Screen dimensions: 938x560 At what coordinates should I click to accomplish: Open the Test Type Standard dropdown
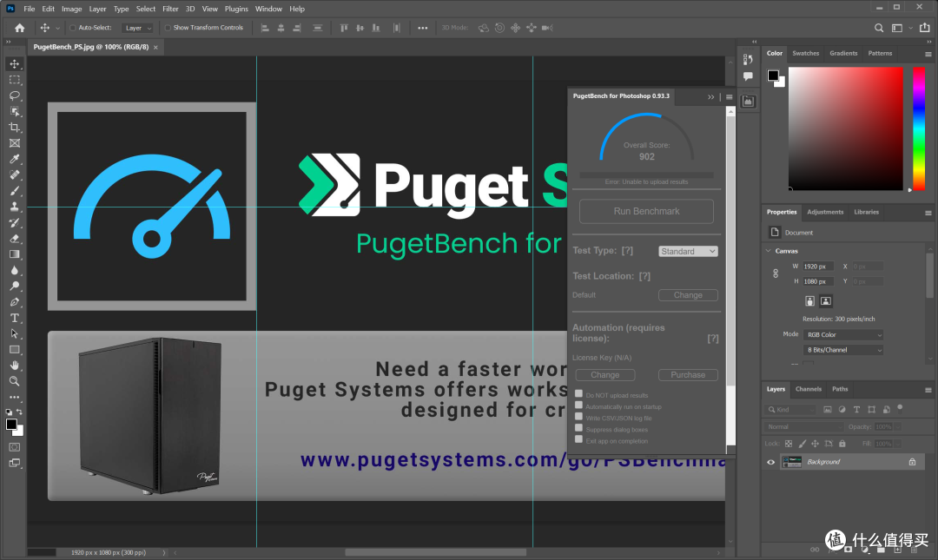(x=688, y=251)
